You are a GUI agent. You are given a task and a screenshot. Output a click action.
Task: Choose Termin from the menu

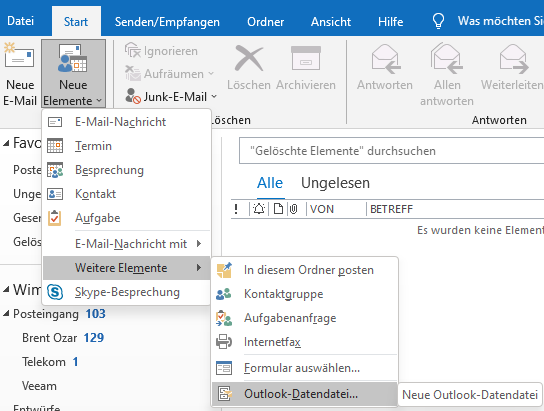coord(127,146)
